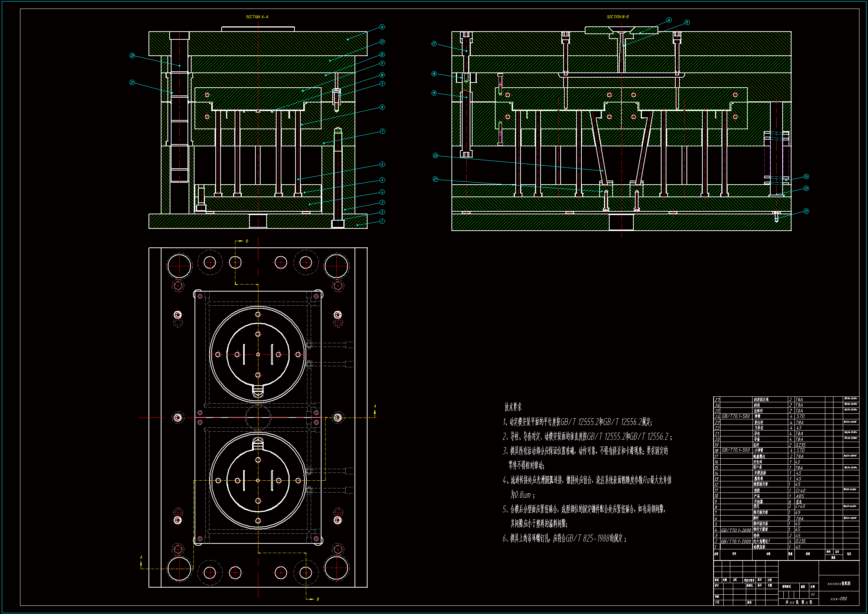Click part balloon number 14
868x614 pixels.
382,27
